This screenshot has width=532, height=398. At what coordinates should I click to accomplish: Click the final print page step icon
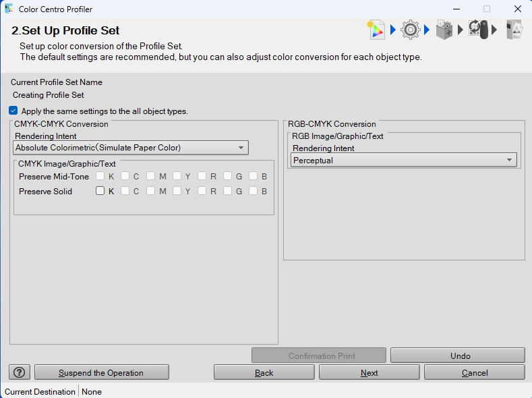pos(514,30)
